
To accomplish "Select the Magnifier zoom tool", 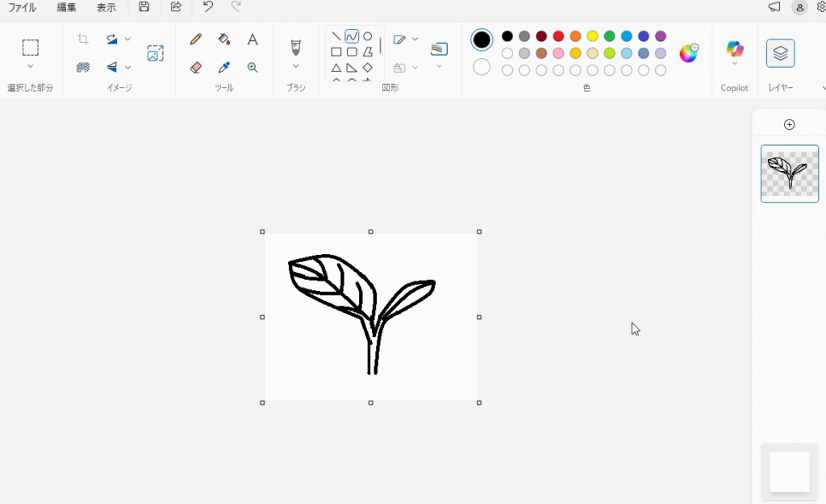I will click(x=252, y=67).
